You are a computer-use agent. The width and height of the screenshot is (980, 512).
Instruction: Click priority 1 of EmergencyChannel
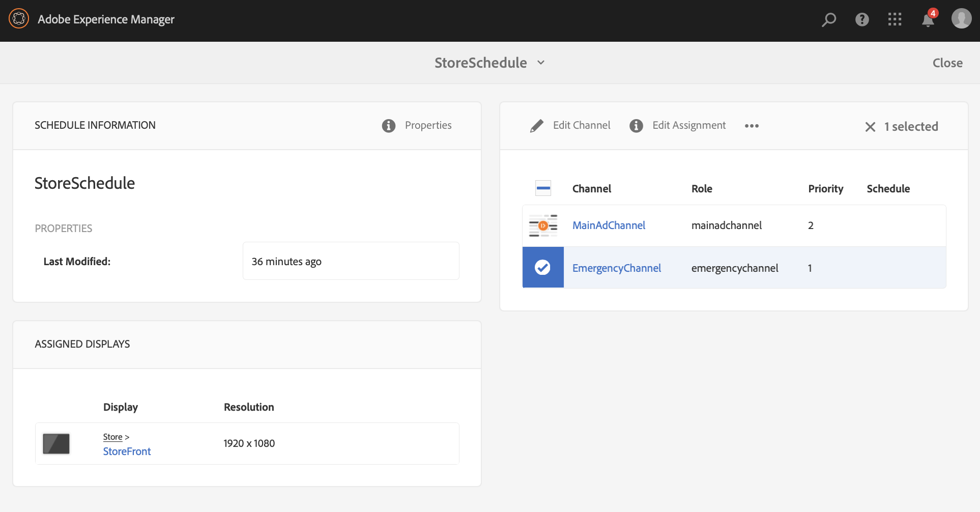[810, 268]
